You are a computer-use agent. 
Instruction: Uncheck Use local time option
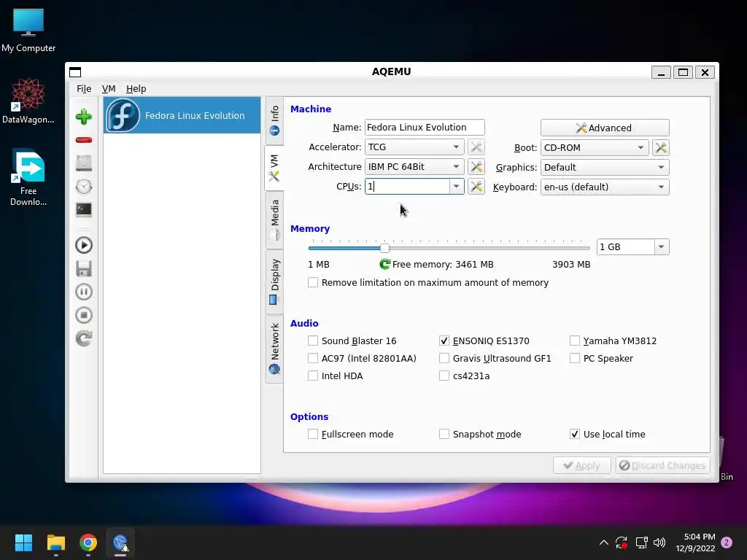(x=575, y=434)
